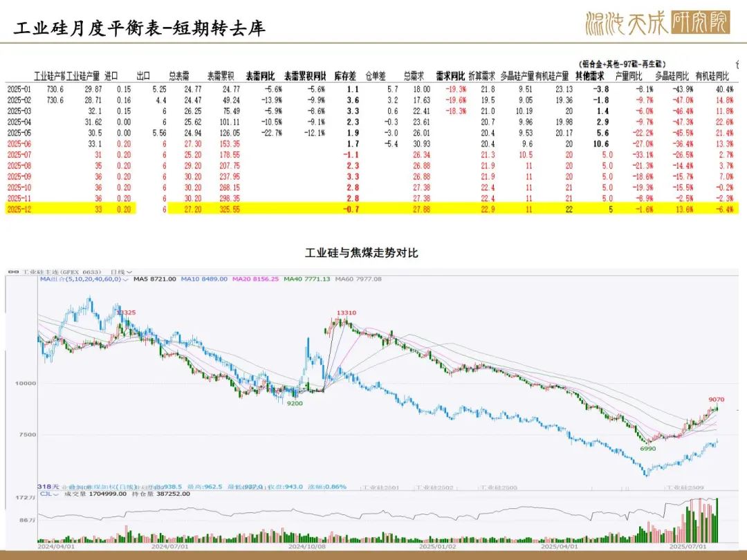747x560 pixels.
Task: Click the 表需累积同比 column header
Action: (306, 76)
